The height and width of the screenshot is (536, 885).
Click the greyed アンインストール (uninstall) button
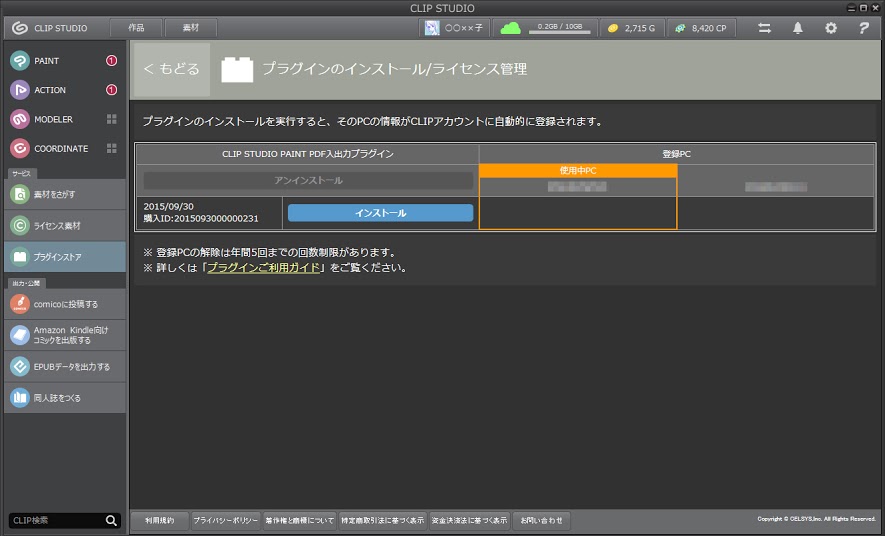(308, 181)
